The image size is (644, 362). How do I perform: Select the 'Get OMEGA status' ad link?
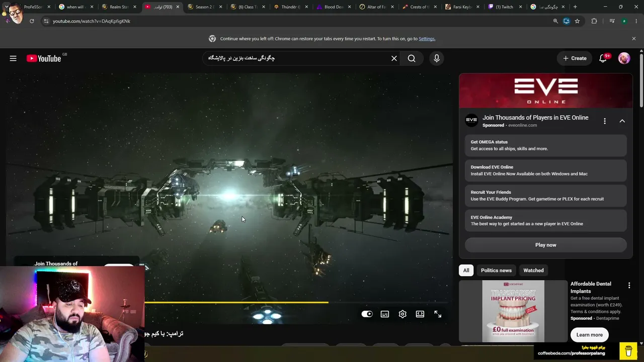click(546, 145)
